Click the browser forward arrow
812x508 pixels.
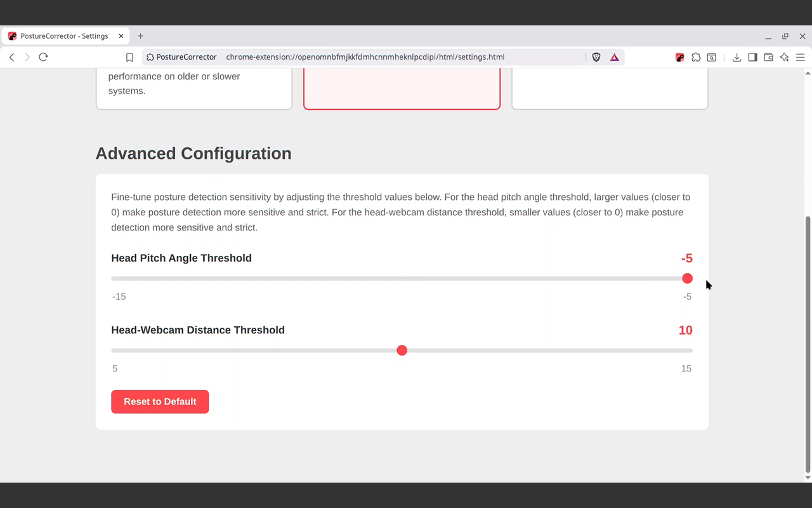27,57
